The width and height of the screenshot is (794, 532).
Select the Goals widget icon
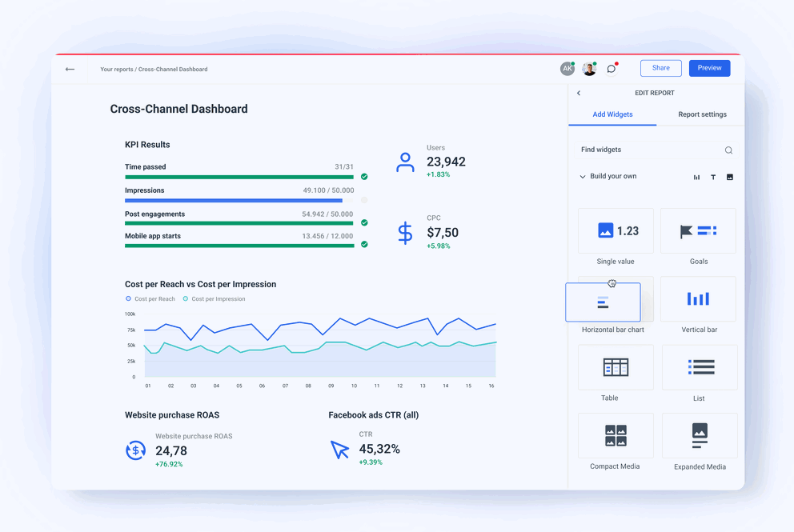(698, 230)
